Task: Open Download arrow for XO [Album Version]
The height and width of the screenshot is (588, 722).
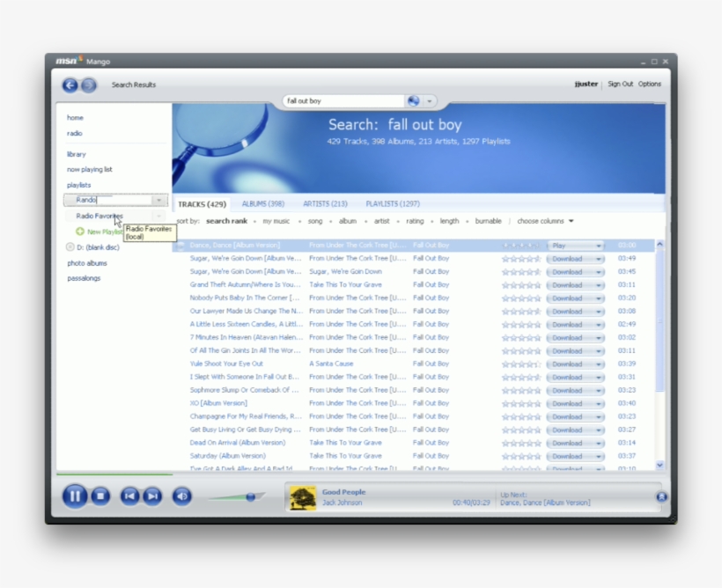Action: pyautogui.click(x=599, y=404)
